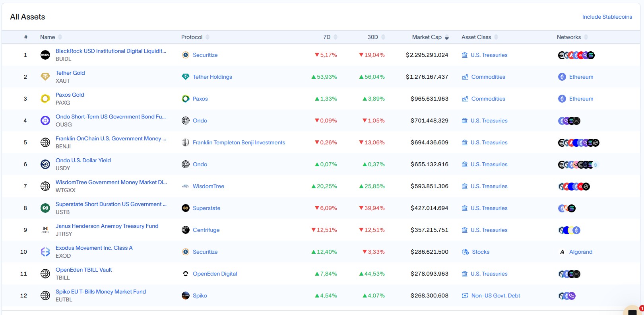
Task: Click the OpenEden Digital protocol icon
Action: coord(186,274)
